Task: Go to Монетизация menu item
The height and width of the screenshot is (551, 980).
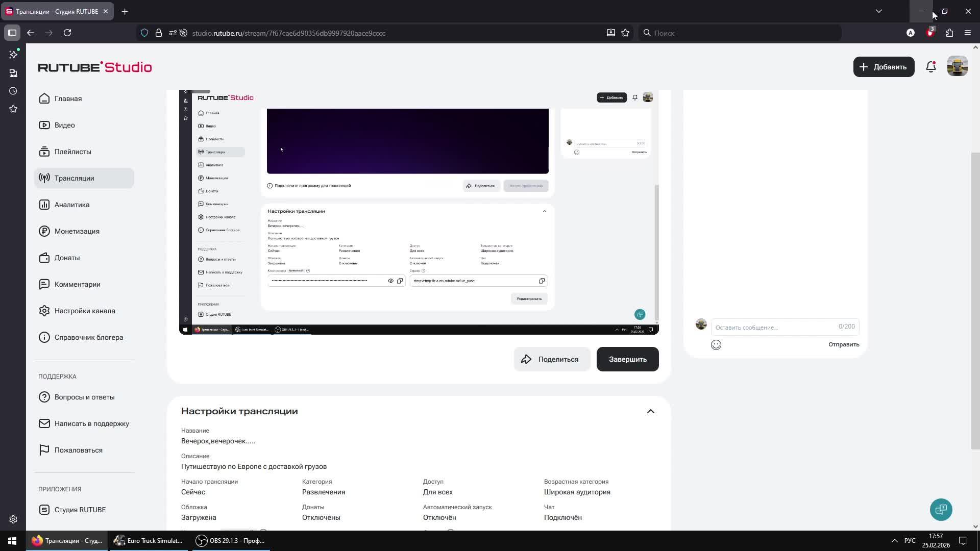Action: point(77,231)
